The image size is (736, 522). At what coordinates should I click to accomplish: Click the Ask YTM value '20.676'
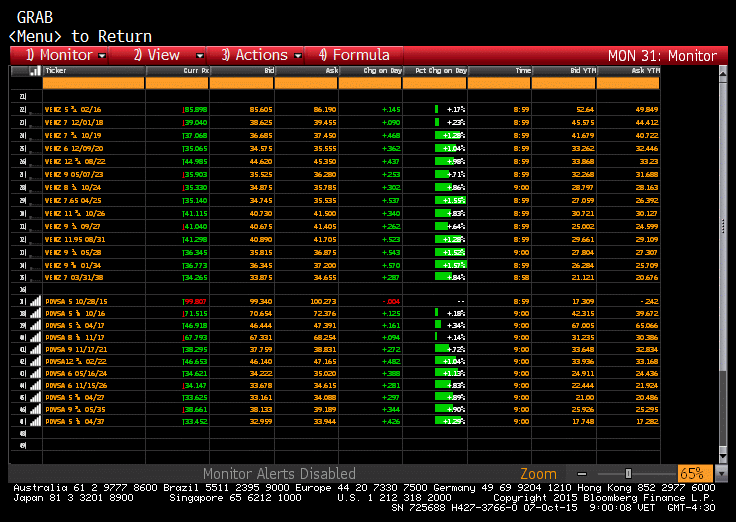[x=647, y=277]
